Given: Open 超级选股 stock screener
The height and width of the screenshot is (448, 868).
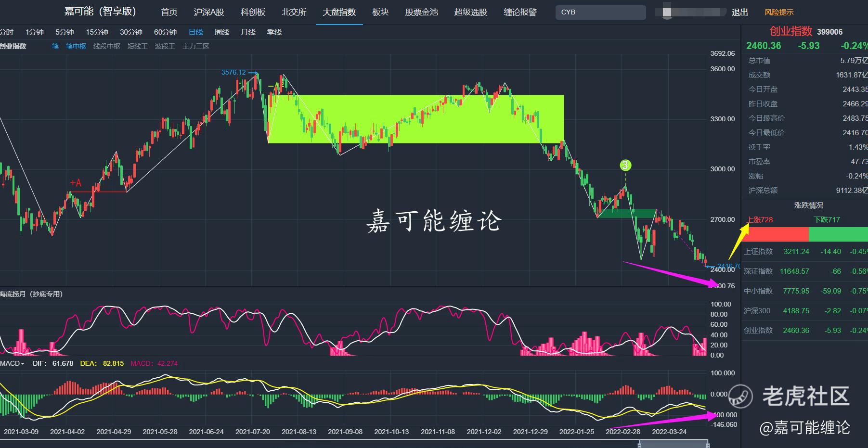Looking at the screenshot, I should click(x=471, y=12).
